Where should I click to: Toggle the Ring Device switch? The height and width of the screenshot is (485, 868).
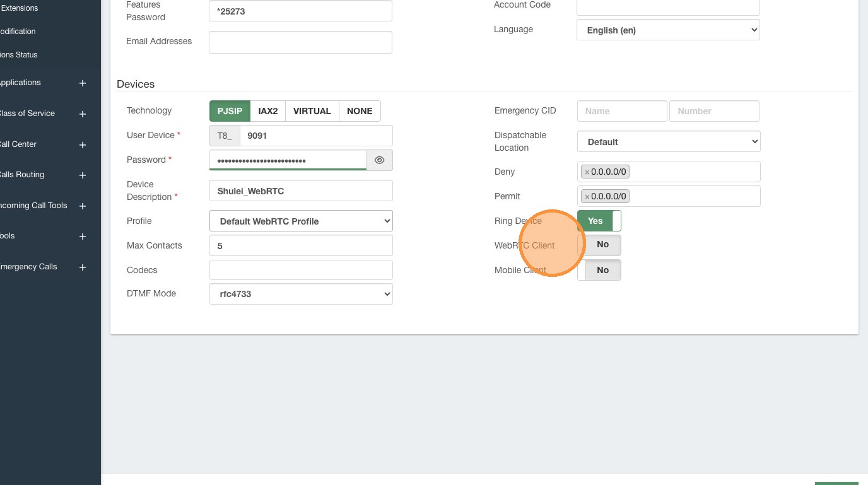(599, 221)
